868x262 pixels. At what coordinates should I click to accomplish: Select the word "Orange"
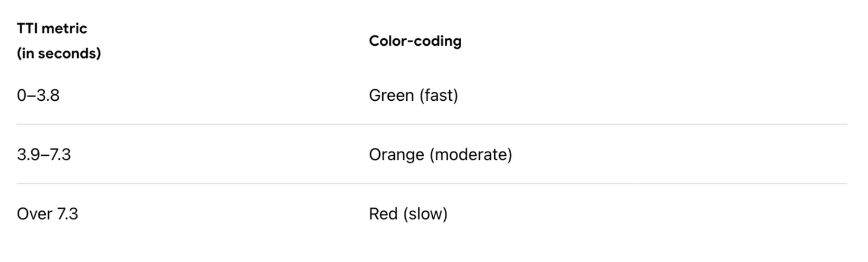pyautogui.click(x=396, y=155)
